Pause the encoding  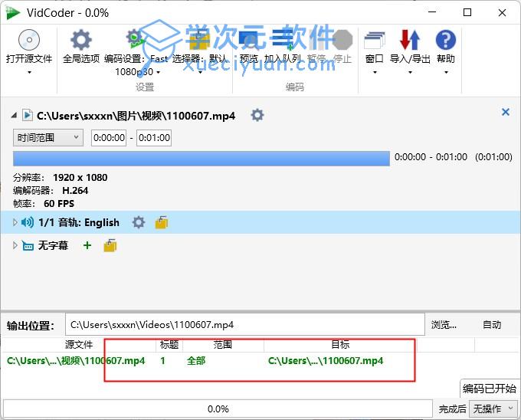[316, 40]
